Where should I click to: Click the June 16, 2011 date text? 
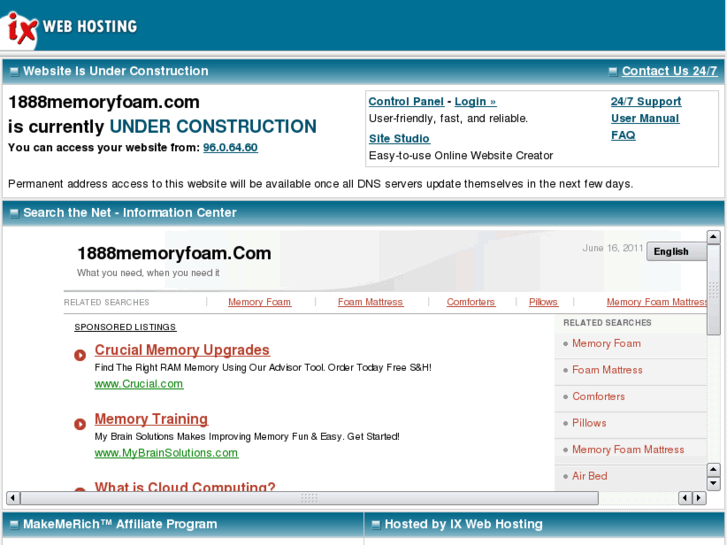tap(612, 248)
